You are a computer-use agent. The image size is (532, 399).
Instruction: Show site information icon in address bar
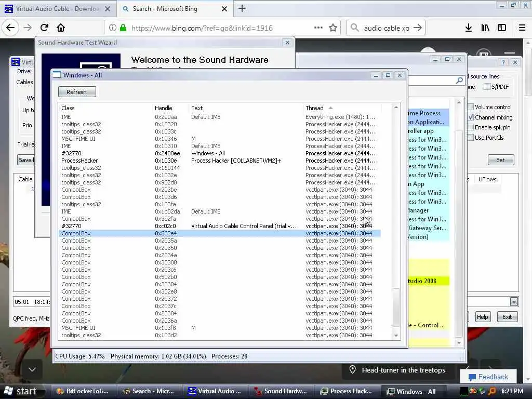[112, 28]
